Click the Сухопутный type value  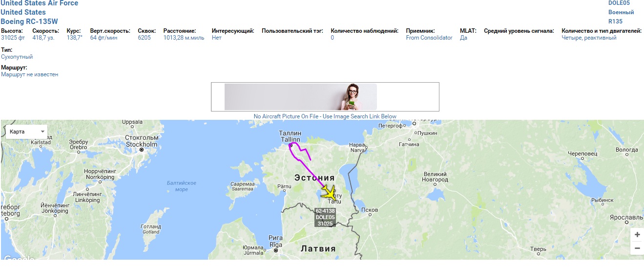click(x=17, y=57)
